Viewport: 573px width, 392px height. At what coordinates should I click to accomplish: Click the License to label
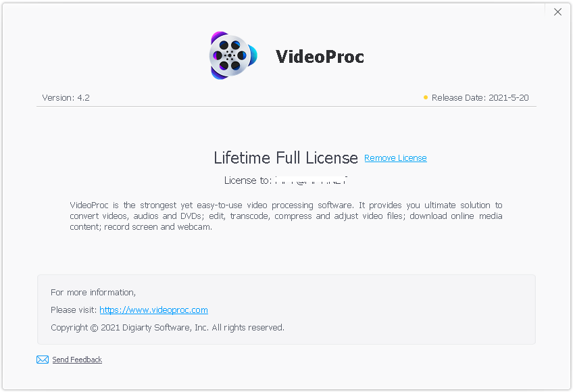coord(248,180)
